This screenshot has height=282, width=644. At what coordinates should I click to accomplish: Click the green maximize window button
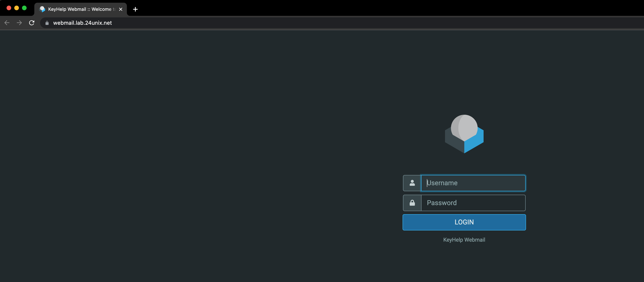[24, 8]
